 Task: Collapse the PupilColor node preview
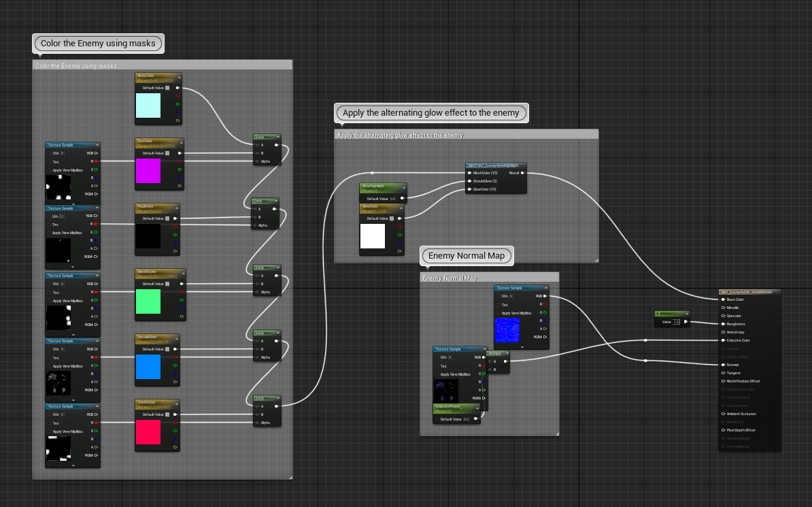177,208
